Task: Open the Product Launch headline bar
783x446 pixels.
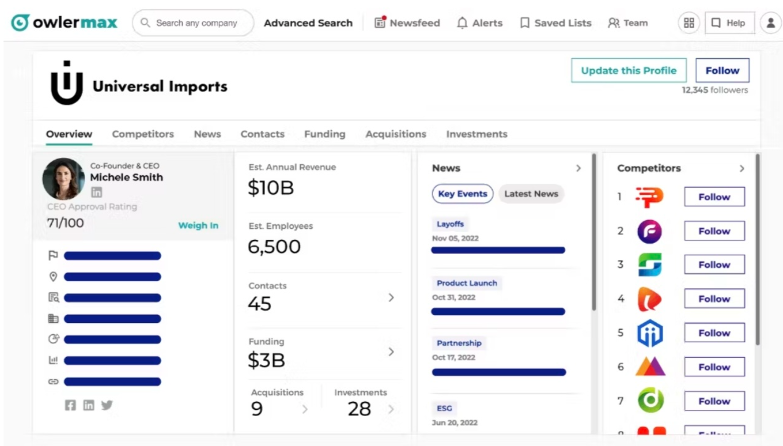Action: point(498,312)
